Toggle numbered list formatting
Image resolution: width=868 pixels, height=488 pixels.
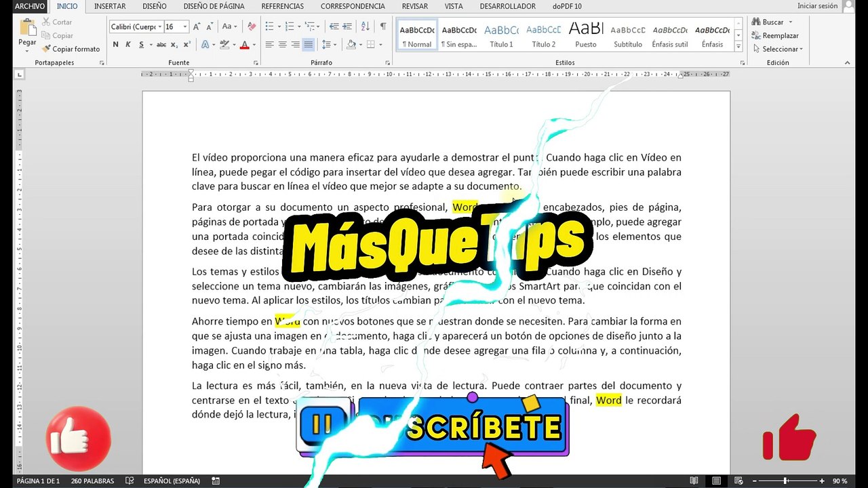pyautogui.click(x=290, y=26)
